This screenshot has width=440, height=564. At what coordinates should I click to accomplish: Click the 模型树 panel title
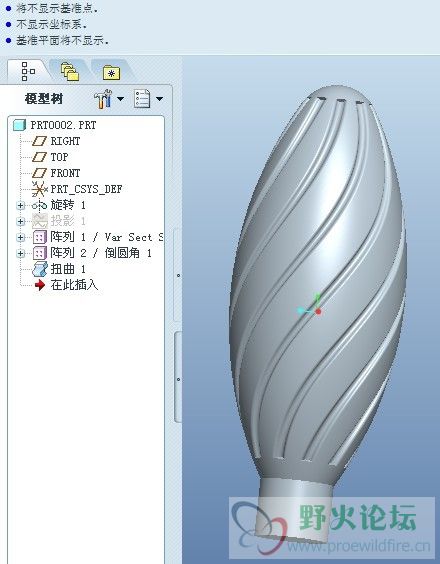coord(44,99)
